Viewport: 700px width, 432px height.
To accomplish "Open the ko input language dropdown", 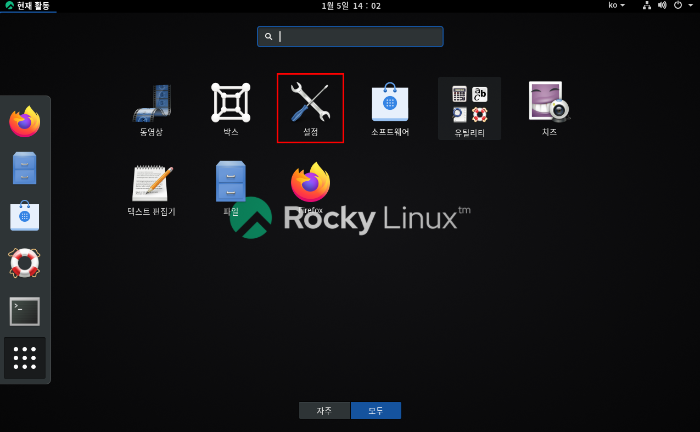I will [x=616, y=5].
